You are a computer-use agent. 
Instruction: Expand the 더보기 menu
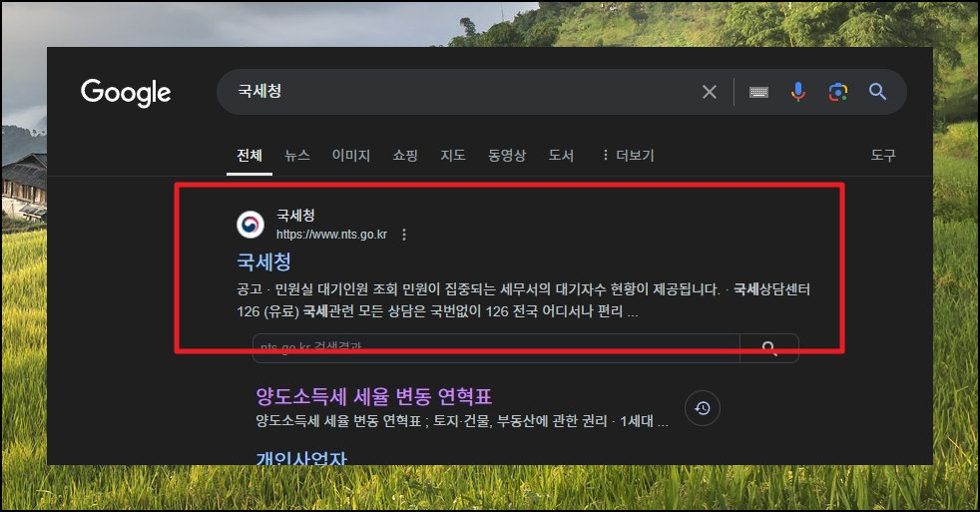(x=628, y=155)
